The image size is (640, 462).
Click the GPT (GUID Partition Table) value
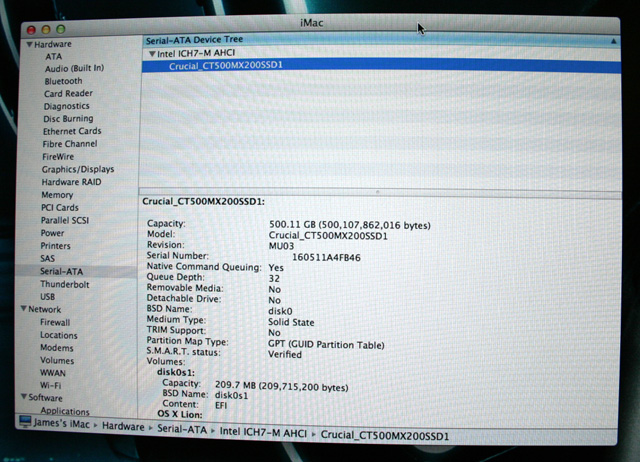[x=326, y=344]
